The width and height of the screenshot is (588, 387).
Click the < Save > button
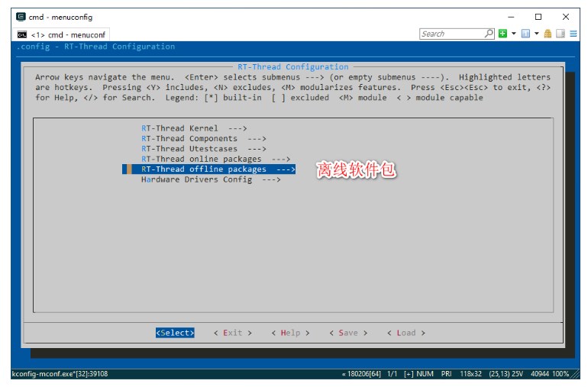[348, 333]
